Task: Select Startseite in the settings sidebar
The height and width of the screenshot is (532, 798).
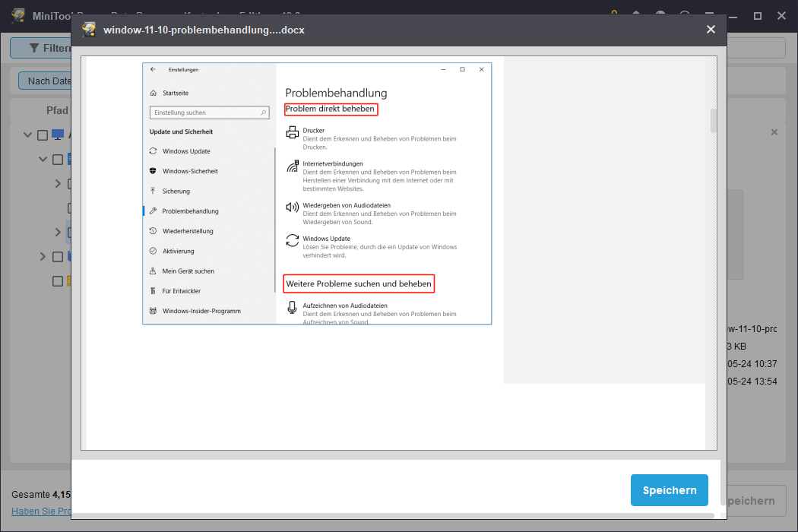Action: tap(173, 93)
